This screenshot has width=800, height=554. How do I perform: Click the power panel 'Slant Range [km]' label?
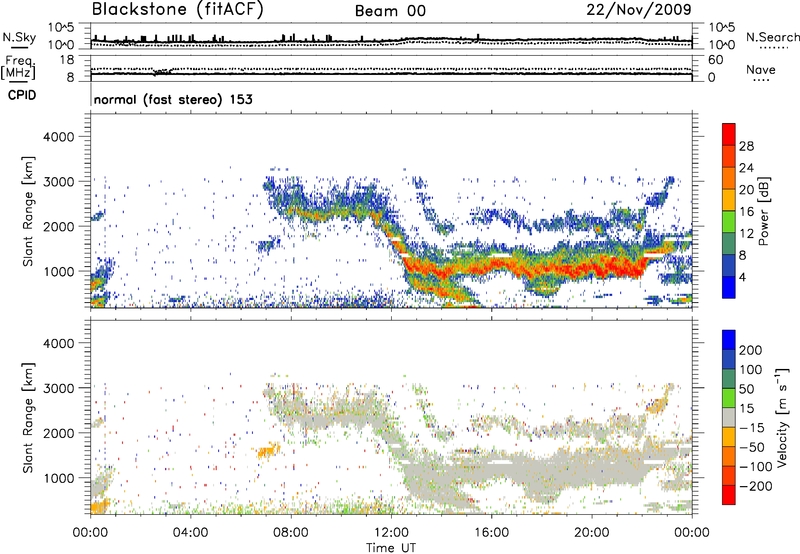click(28, 211)
